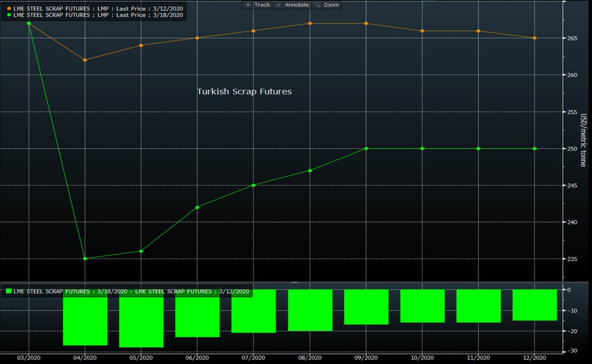
Task: Activate the Track crosshair tool
Action: point(258,5)
